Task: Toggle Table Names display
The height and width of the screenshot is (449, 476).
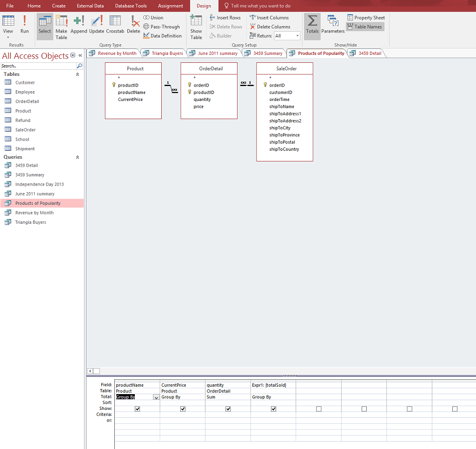Action: pos(365,27)
